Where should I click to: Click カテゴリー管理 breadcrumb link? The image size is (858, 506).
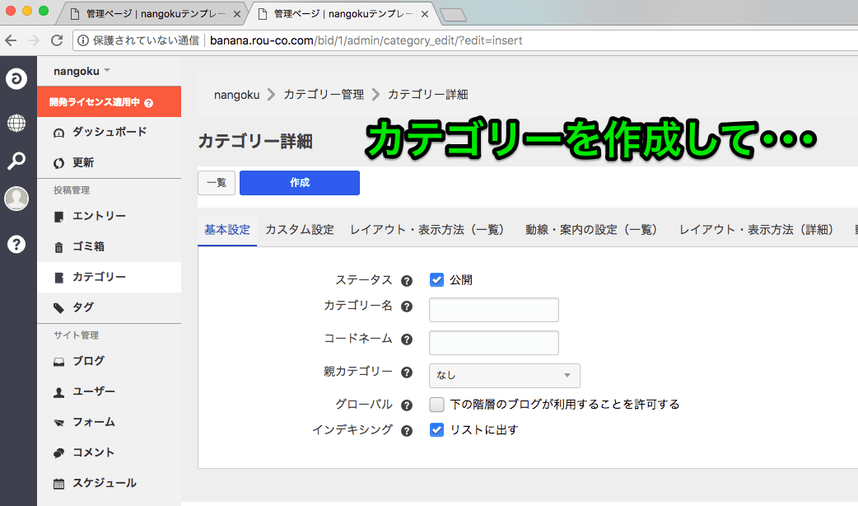tap(323, 95)
